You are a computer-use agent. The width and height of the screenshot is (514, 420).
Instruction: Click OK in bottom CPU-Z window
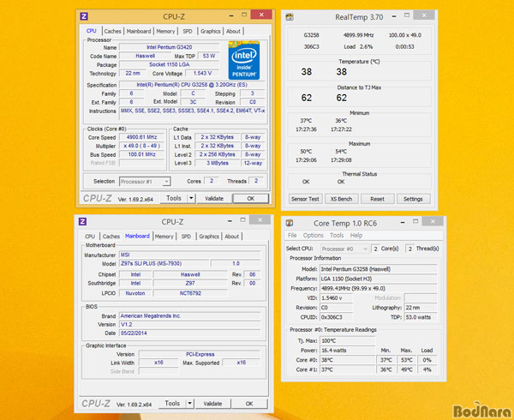(249, 404)
